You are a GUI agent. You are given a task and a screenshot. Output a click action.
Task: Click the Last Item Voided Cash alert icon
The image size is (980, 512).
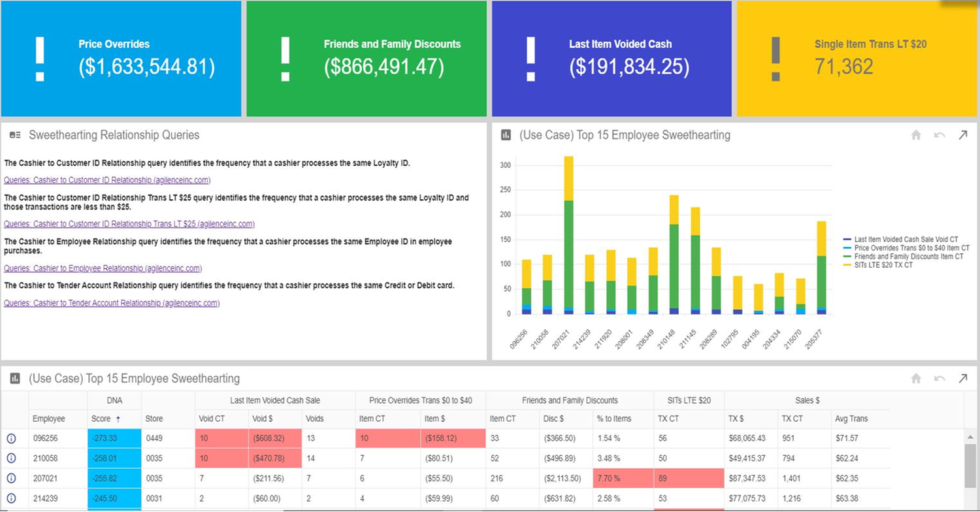[531, 59]
